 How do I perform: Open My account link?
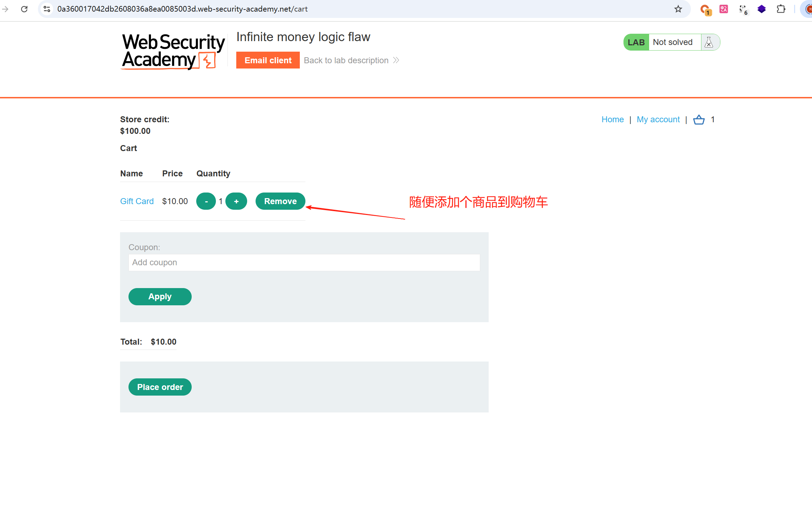pyautogui.click(x=658, y=119)
